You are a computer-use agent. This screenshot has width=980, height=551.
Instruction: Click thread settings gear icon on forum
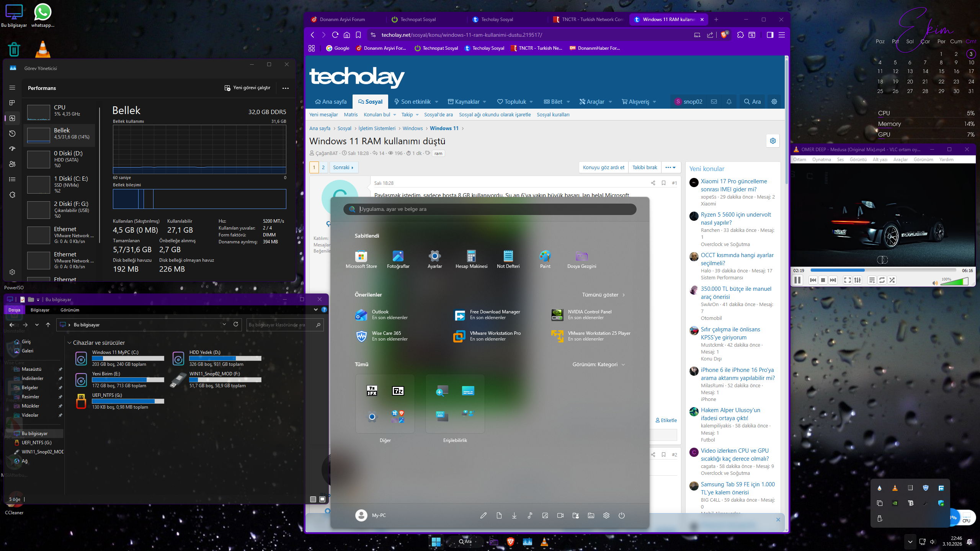pyautogui.click(x=773, y=141)
